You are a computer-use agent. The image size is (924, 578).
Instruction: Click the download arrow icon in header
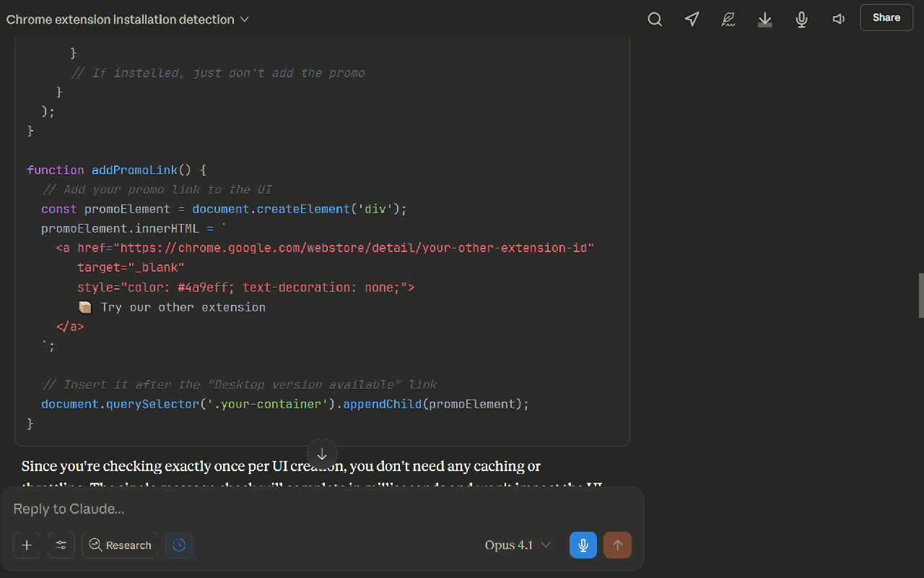765,20
